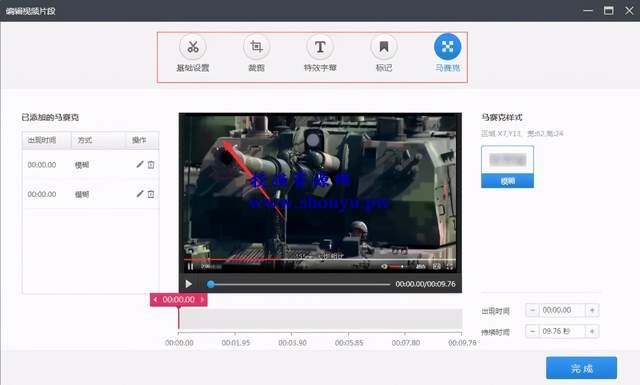Screen dimensions: 640x385
Task: Select the first 模糊 row in the mosaic list
Action: [x=91, y=165]
